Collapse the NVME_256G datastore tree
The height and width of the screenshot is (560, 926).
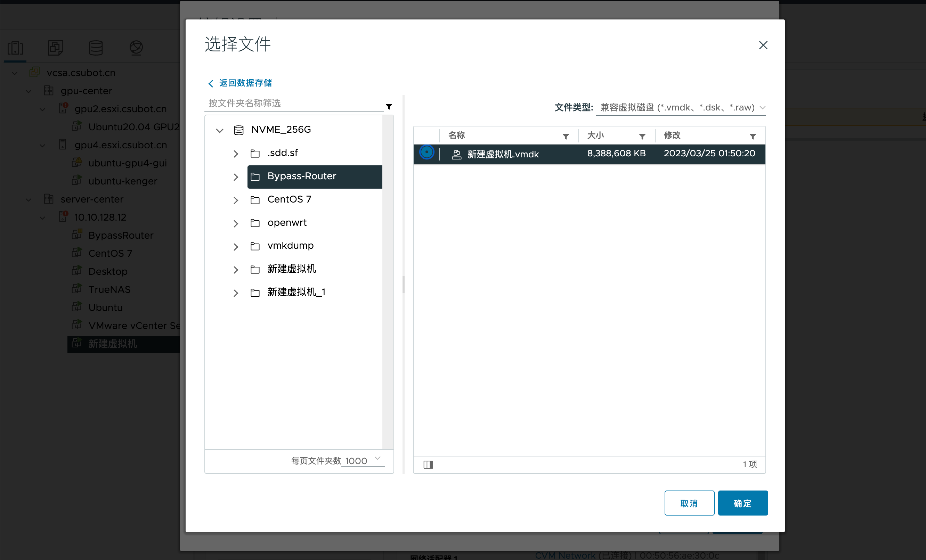click(219, 130)
